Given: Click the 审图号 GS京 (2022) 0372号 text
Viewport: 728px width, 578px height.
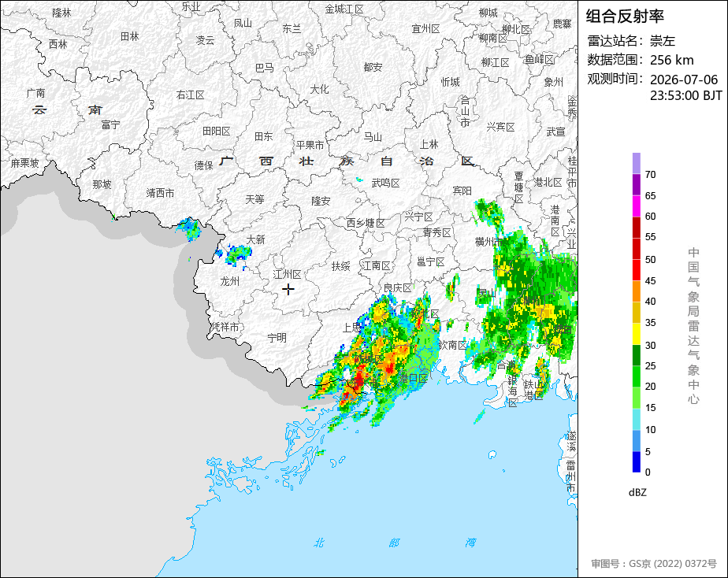Looking at the screenshot, I should tap(654, 564).
